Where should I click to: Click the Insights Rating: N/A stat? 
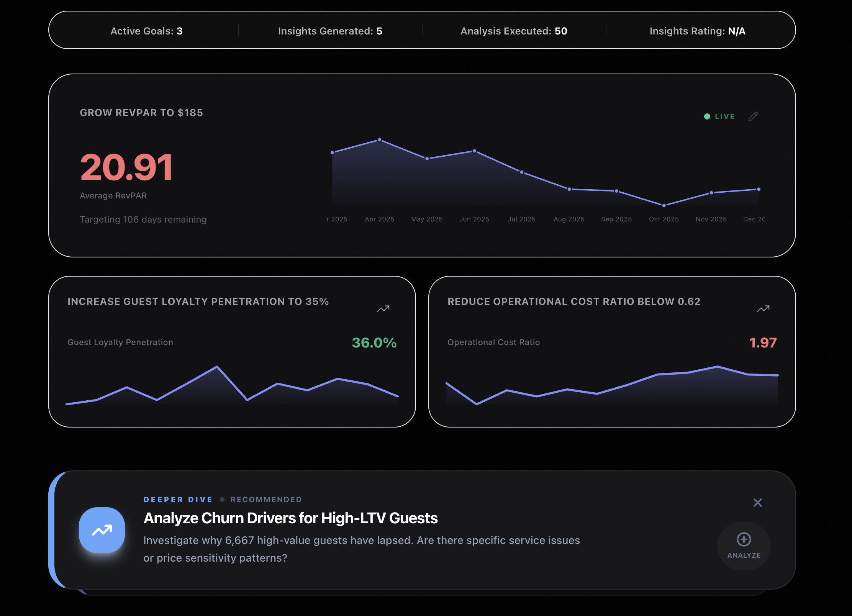(698, 31)
